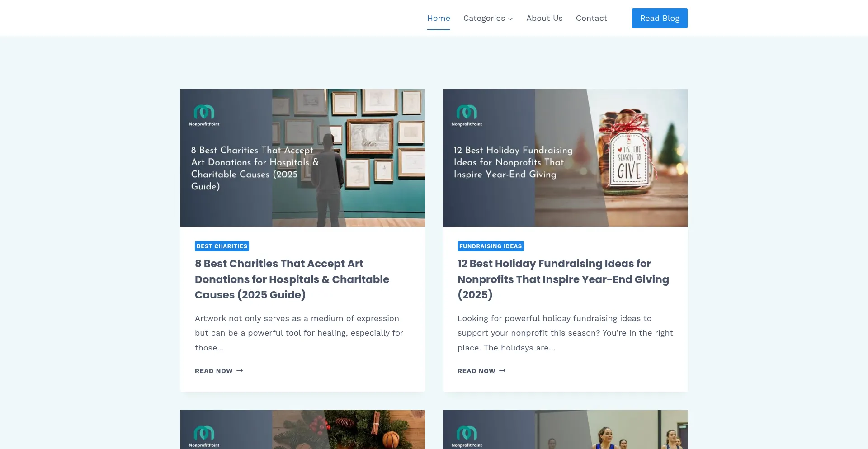Image resolution: width=868 pixels, height=449 pixels.
Task: Click the arrow icon after second READ NOW
Action: pos(502,371)
